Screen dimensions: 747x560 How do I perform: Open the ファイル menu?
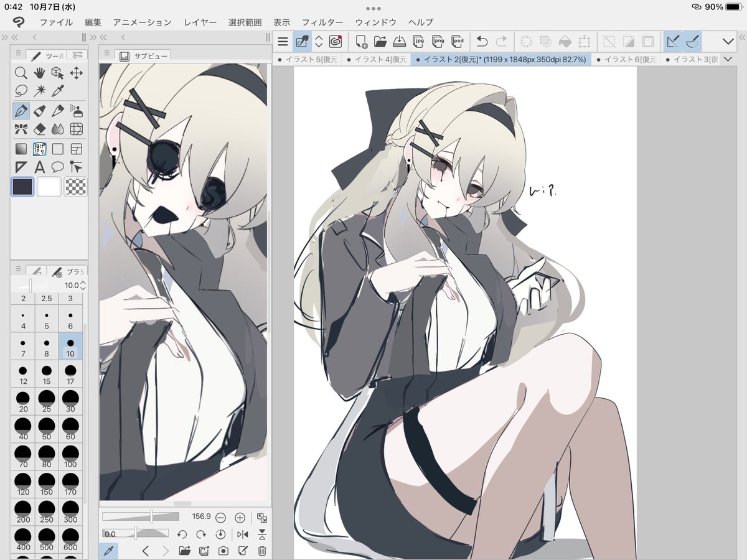(56, 22)
